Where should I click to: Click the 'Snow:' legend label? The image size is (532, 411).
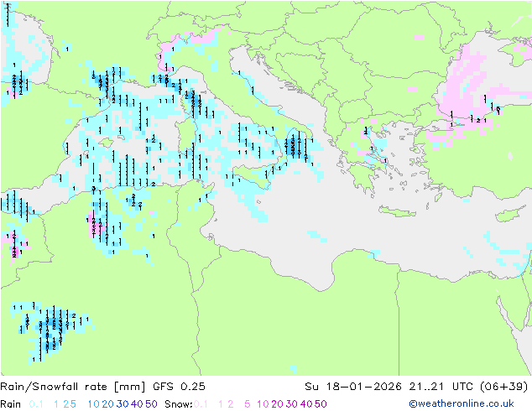coord(179,404)
